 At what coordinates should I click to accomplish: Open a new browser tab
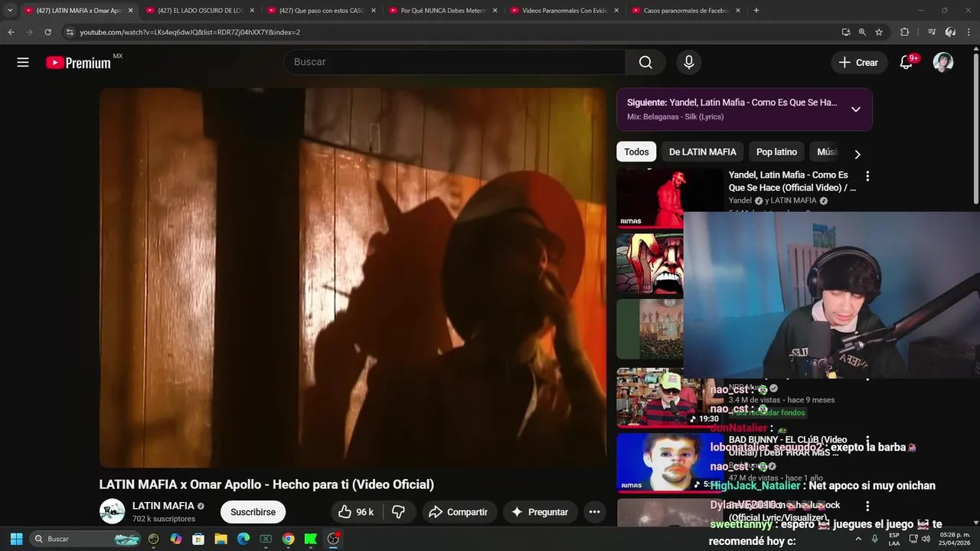coord(756,11)
